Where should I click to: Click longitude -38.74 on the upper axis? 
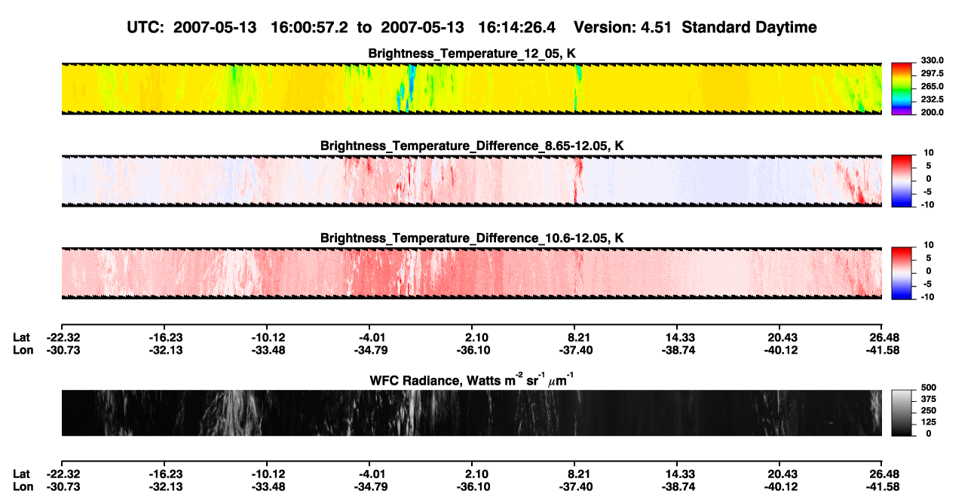678,350
